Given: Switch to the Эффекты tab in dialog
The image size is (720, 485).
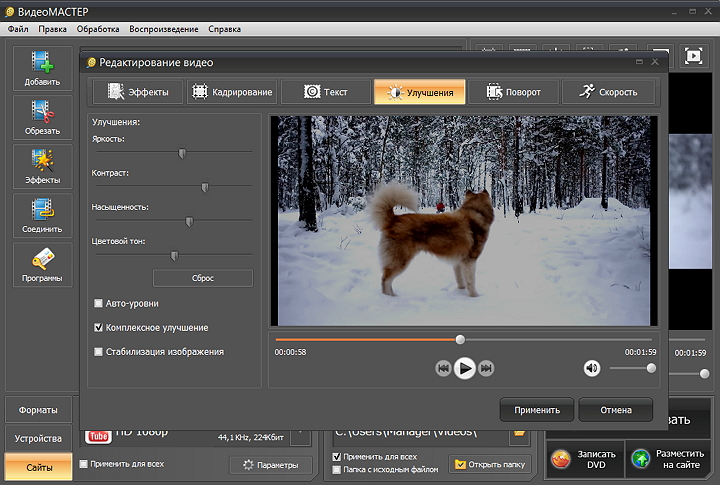Looking at the screenshot, I should [138, 92].
